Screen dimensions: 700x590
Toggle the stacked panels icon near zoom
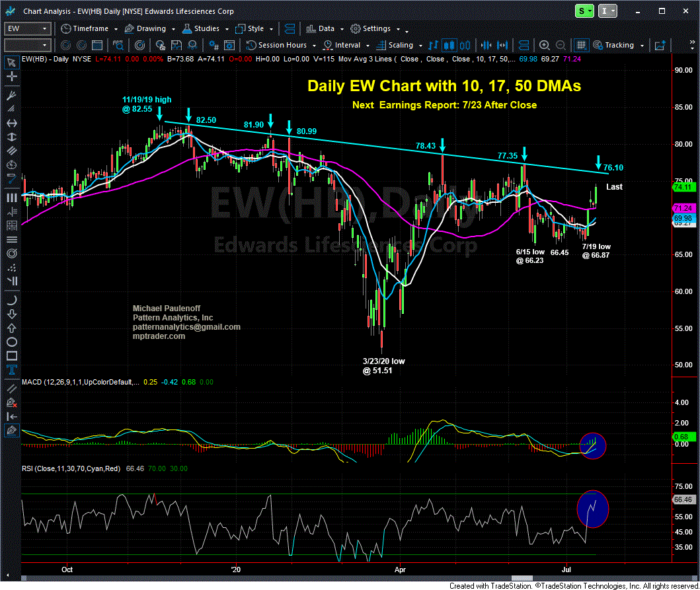pos(524,45)
